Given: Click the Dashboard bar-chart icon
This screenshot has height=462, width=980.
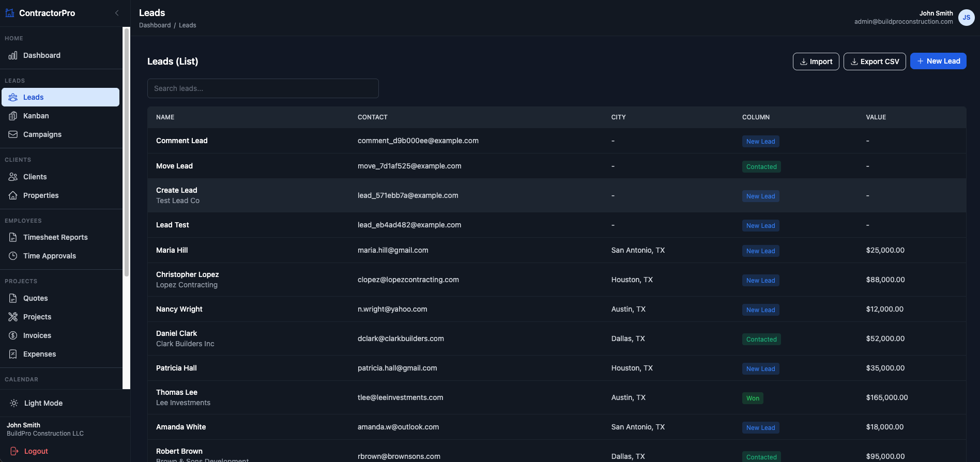Looking at the screenshot, I should click(13, 55).
